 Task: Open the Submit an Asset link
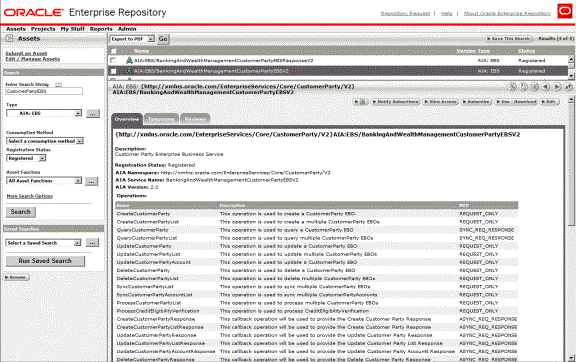click(x=26, y=54)
